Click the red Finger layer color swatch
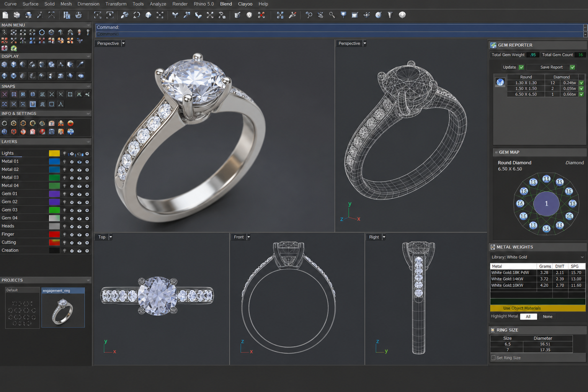 click(x=54, y=234)
